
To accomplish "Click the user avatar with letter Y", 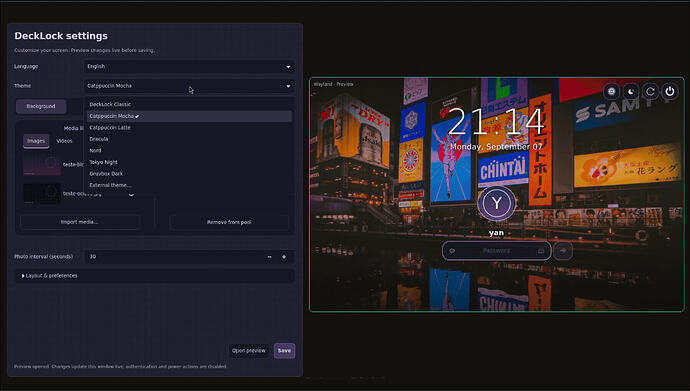I will pos(496,203).
